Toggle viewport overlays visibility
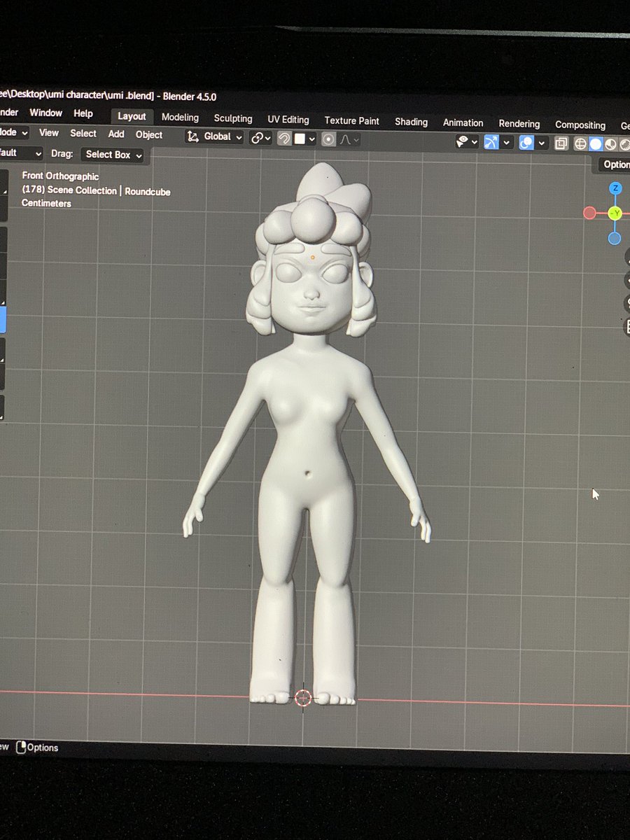 click(526, 143)
